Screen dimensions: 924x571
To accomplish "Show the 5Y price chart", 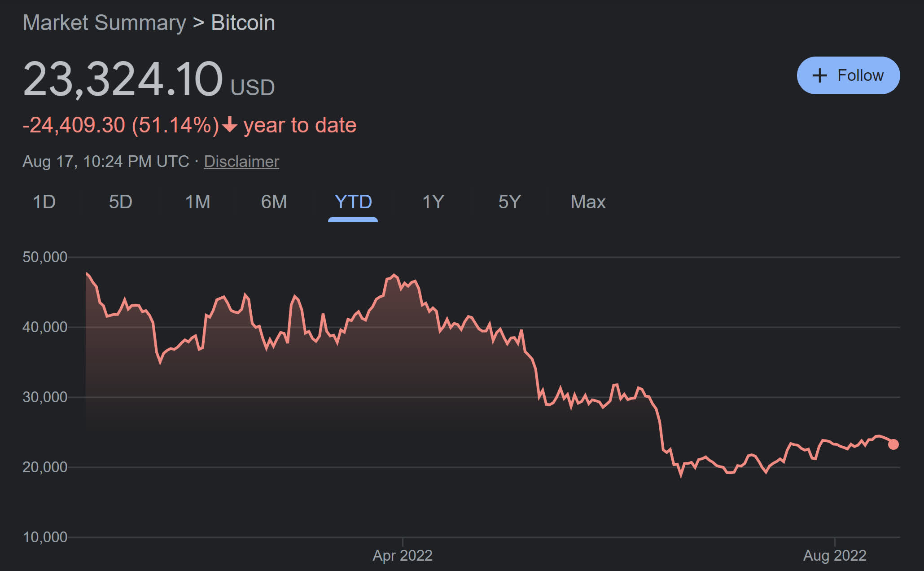I will [509, 202].
